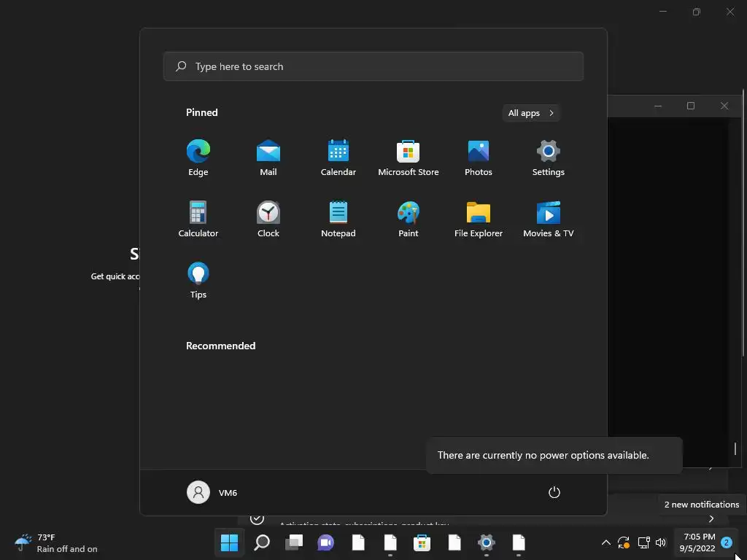
Task: Open network status tray icon
Action: [643, 542]
